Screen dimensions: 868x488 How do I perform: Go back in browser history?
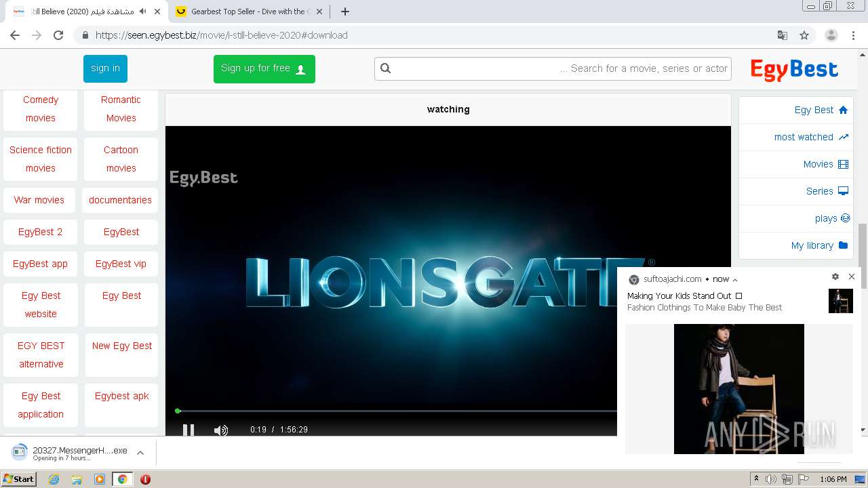tap(15, 35)
